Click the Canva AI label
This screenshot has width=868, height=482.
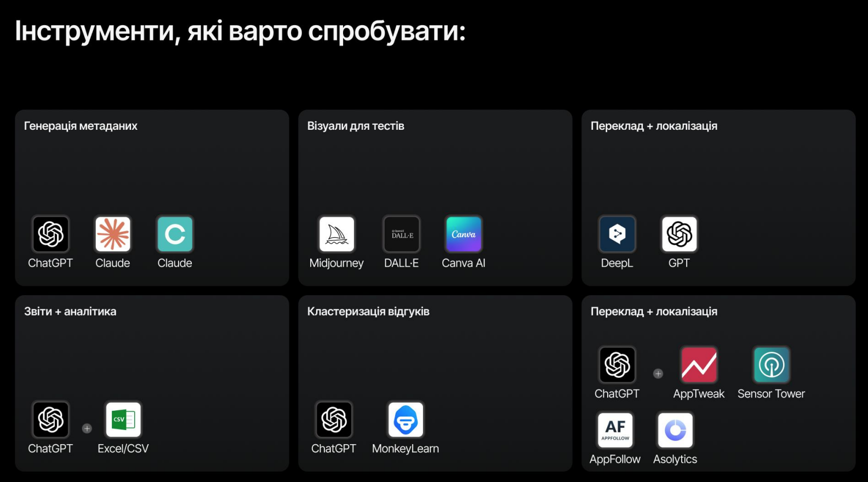coord(464,263)
